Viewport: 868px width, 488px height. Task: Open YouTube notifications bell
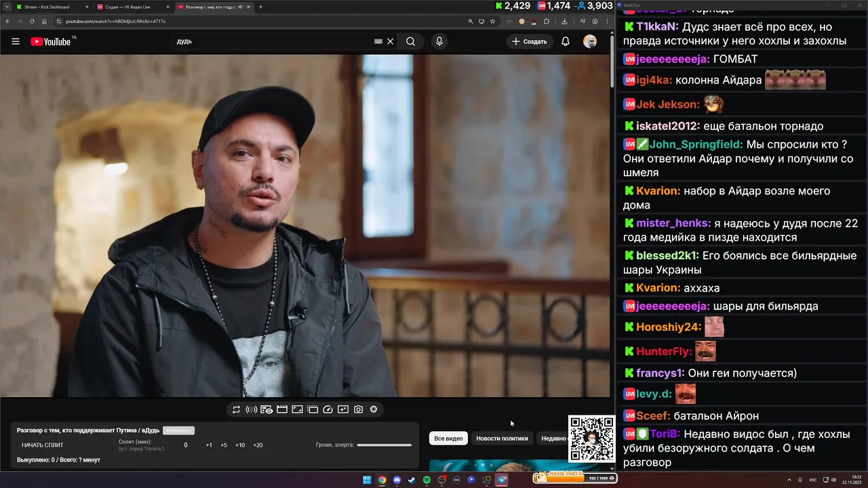[x=566, y=41]
